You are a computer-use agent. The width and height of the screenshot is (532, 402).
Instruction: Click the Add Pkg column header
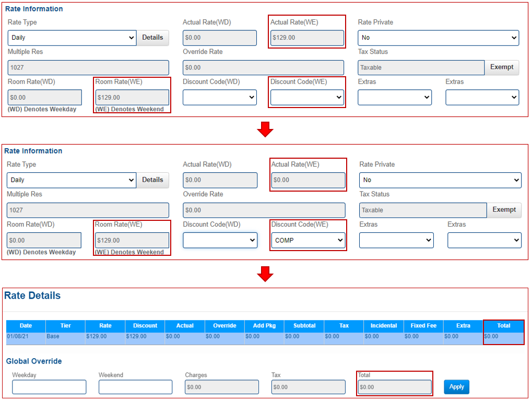pyautogui.click(x=264, y=326)
